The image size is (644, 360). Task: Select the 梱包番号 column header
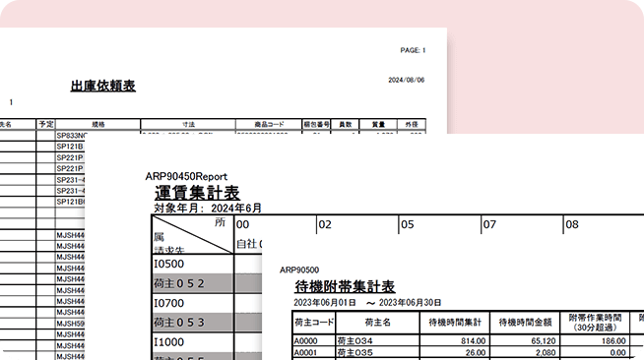[x=316, y=124]
